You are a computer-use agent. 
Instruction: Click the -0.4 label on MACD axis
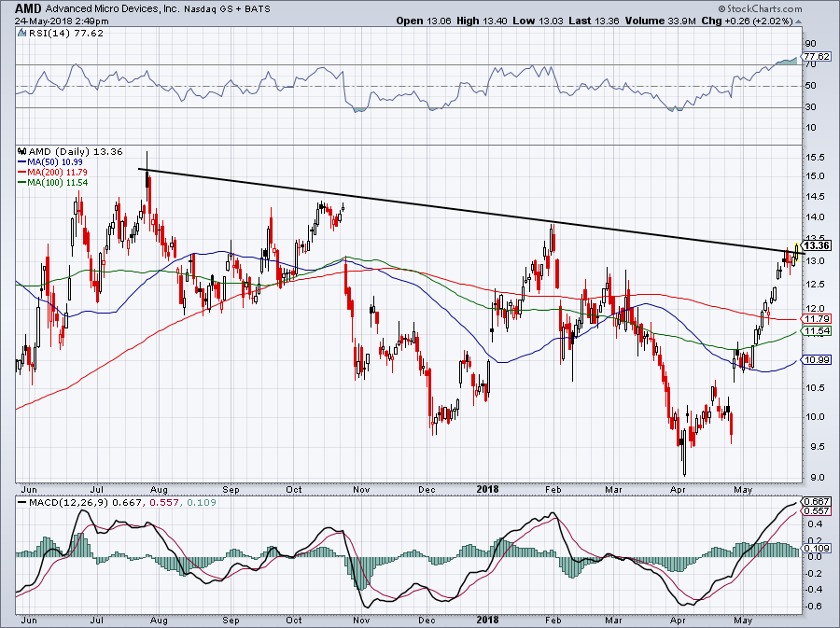814,590
